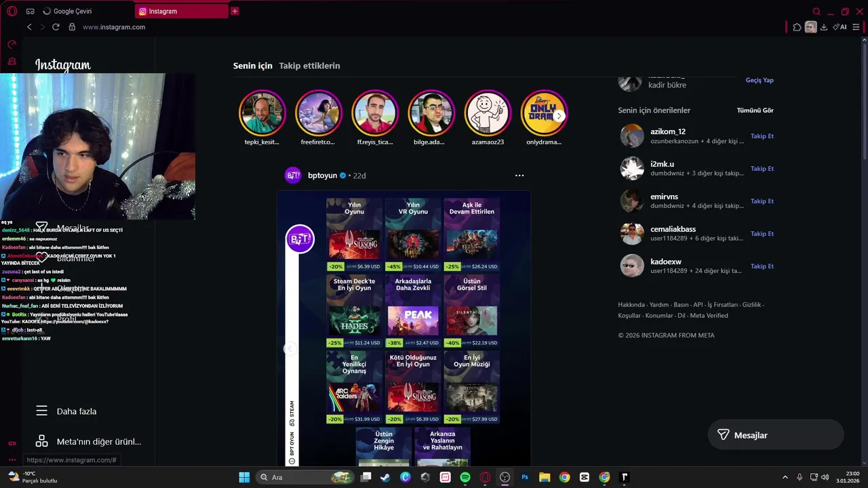Image resolution: width=868 pixels, height=488 pixels.
Task: Switch to the Senin için feed tab
Action: [253, 66]
